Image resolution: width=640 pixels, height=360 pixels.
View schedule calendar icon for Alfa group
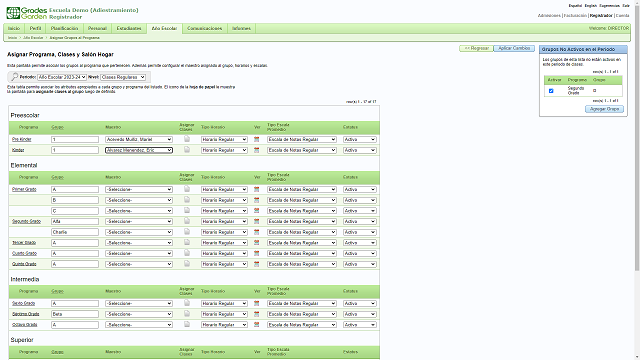[x=256, y=221]
